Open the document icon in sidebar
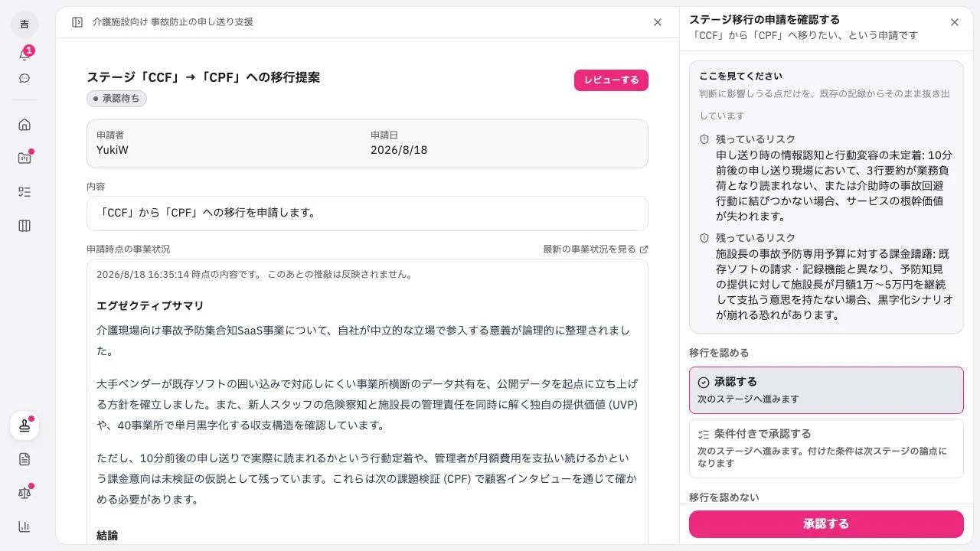This screenshot has width=980, height=551. [24, 459]
